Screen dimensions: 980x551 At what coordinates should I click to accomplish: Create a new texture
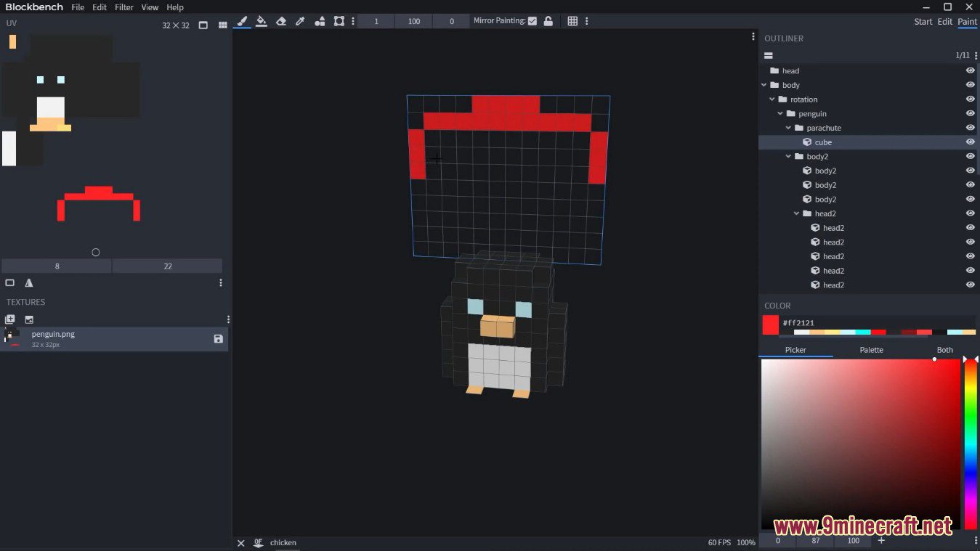pos(9,319)
